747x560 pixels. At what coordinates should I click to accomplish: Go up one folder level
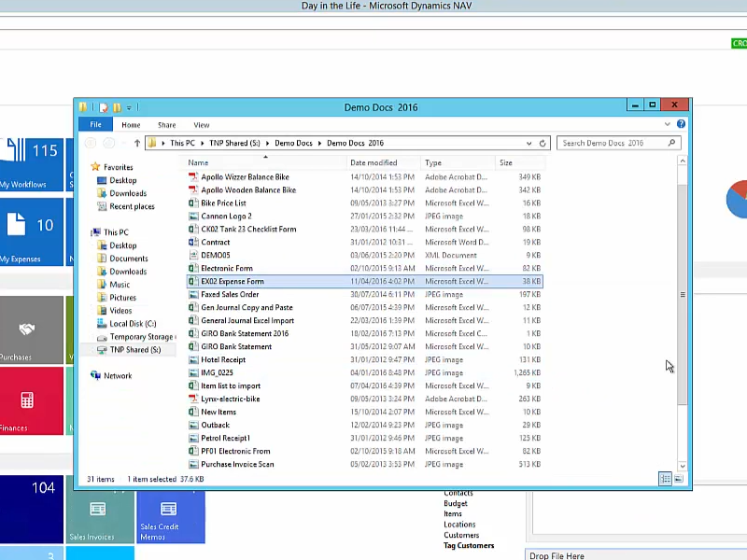(137, 143)
